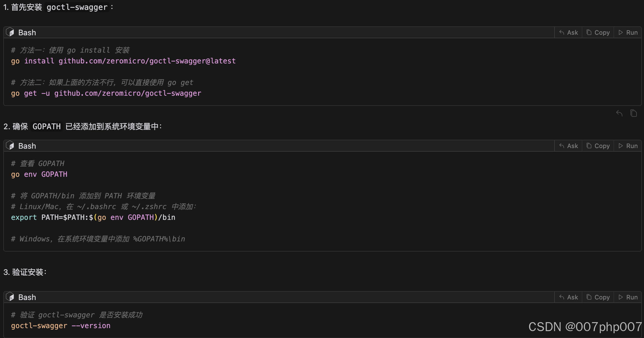Click the inline goctl-swagger code in step 1
Screen dimensions: 644x338
pos(77,7)
